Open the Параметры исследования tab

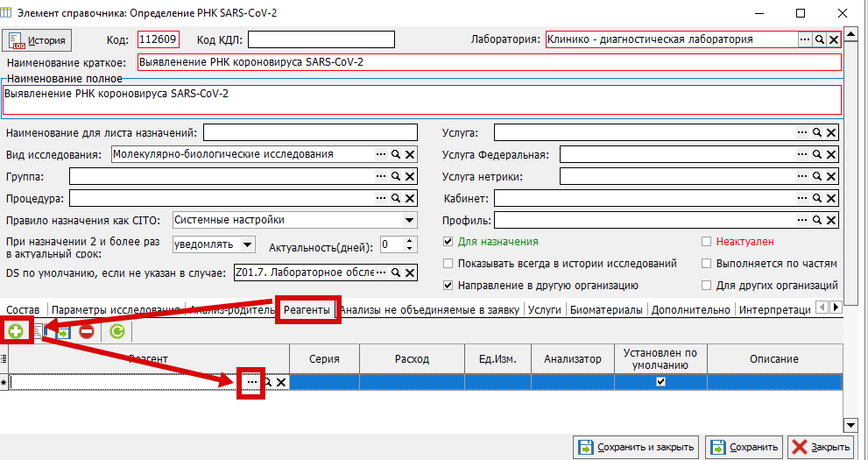(116, 309)
